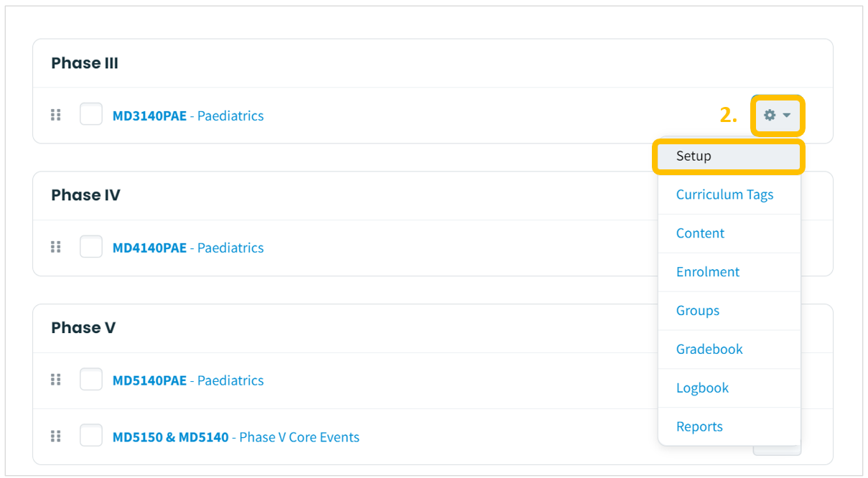Select Groups from the gear menu

pyautogui.click(x=729, y=311)
